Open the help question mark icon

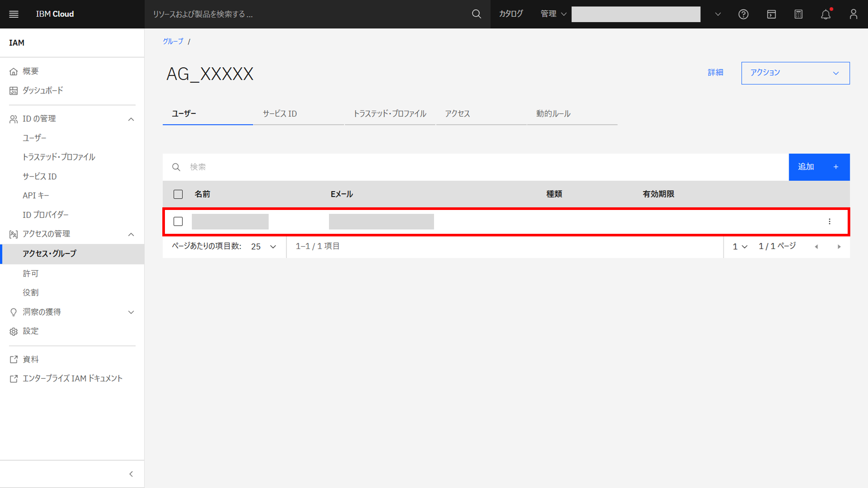tap(743, 14)
